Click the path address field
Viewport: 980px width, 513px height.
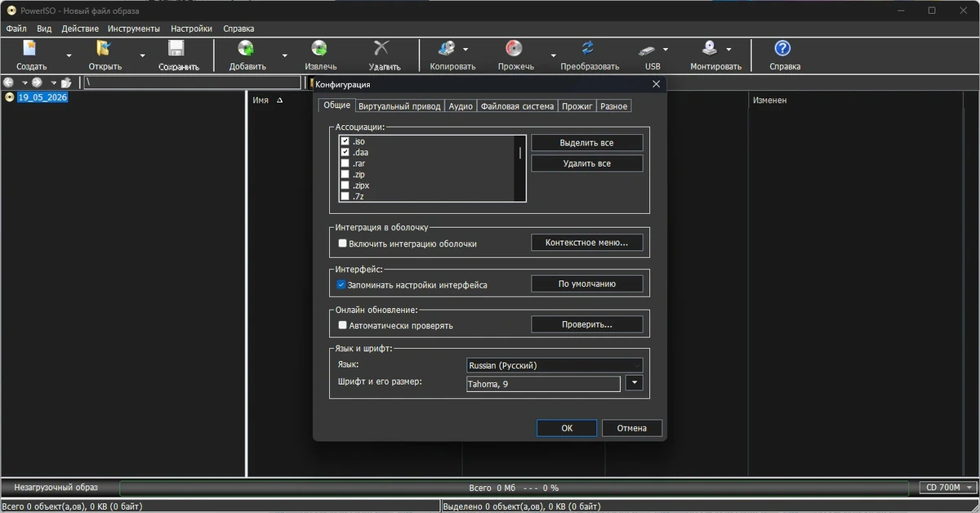pyautogui.click(x=192, y=83)
